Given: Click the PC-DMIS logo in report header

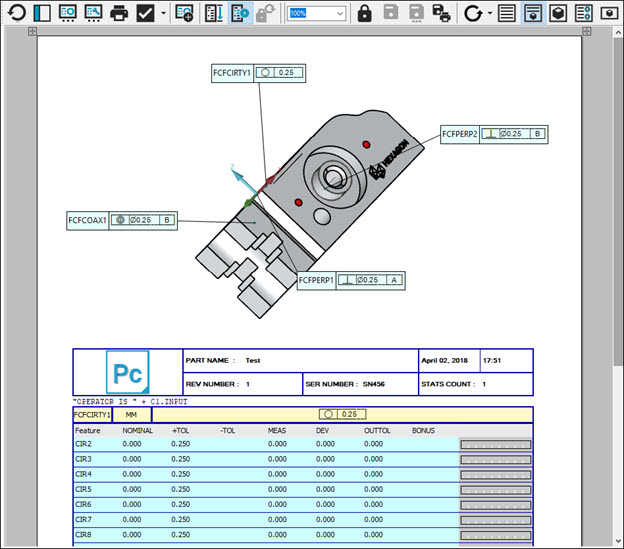Looking at the screenshot, I should (127, 373).
